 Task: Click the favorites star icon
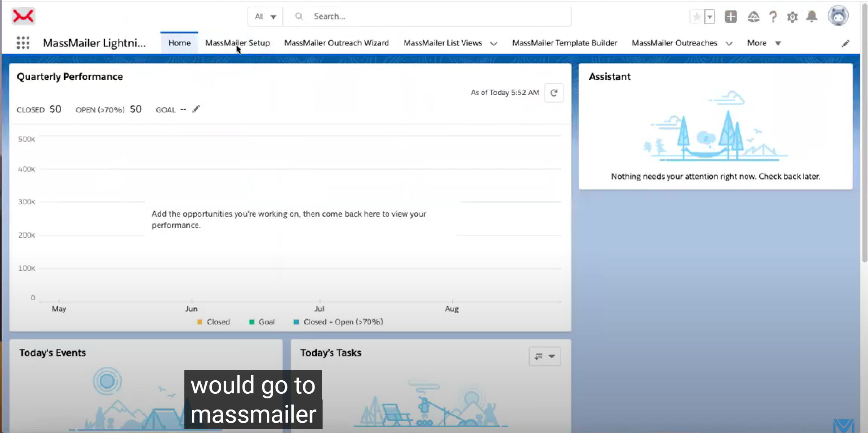pos(696,17)
